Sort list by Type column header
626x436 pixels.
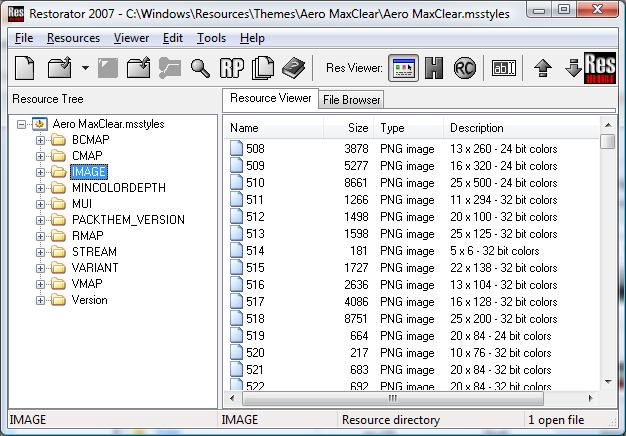408,128
